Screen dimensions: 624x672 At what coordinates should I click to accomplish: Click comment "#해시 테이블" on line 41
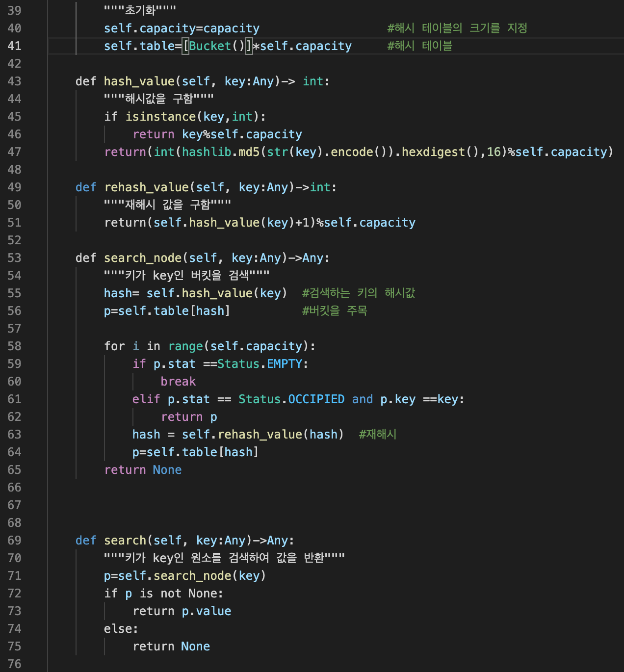[x=419, y=46]
